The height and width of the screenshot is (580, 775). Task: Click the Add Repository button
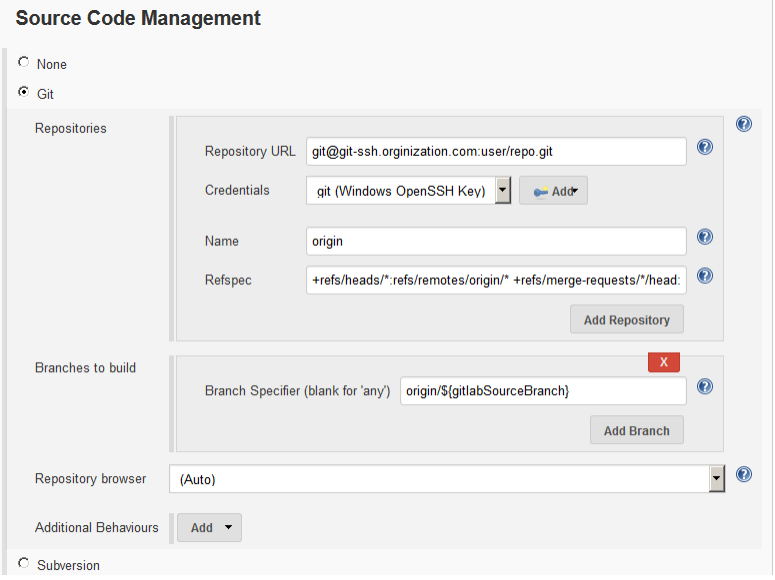627,319
